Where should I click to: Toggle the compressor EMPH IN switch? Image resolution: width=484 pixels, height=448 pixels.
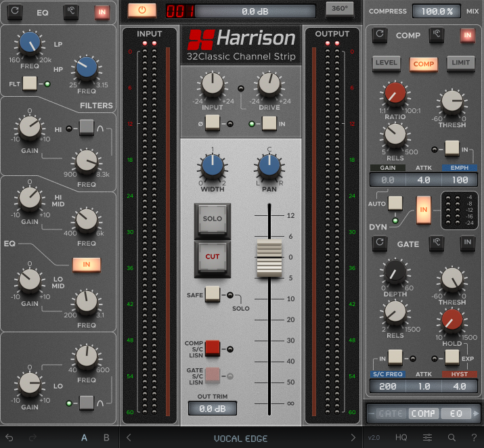coord(452,148)
